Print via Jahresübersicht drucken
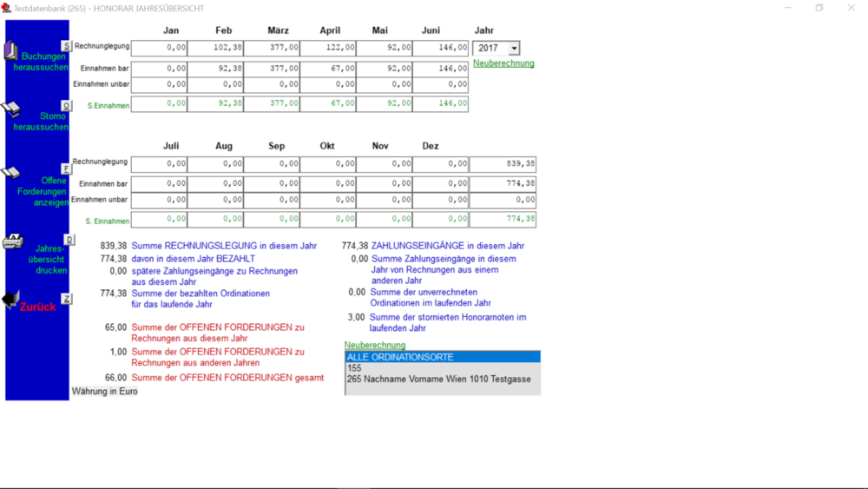868x489 pixels. (x=47, y=259)
